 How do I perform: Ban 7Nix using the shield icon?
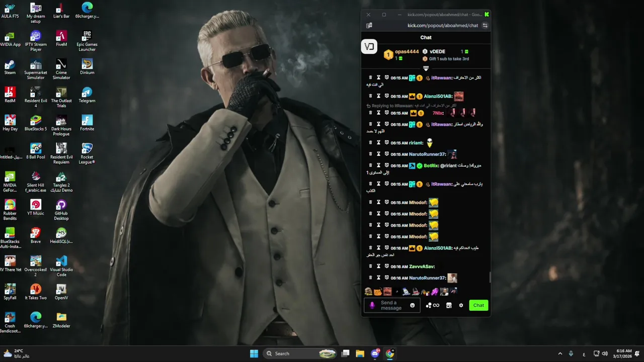point(386,113)
